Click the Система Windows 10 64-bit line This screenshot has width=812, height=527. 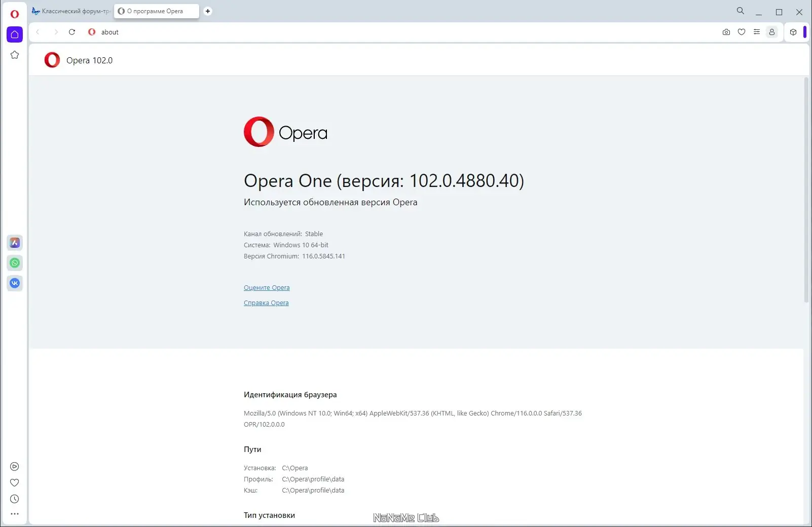coord(286,245)
